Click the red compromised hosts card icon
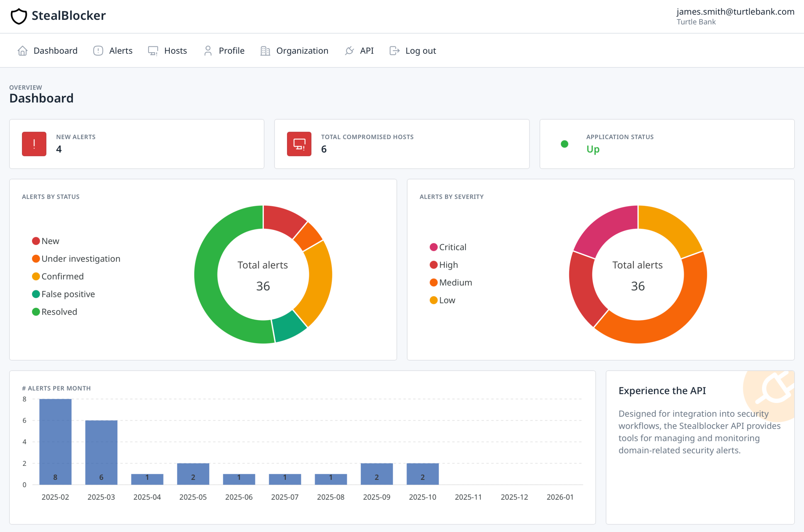Image resolution: width=804 pixels, height=532 pixels. click(299, 144)
